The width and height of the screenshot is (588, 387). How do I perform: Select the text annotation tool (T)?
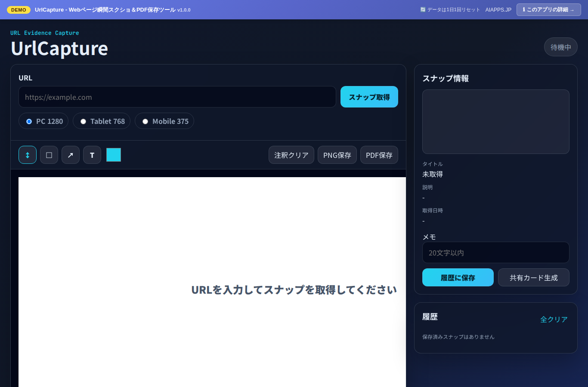click(92, 155)
